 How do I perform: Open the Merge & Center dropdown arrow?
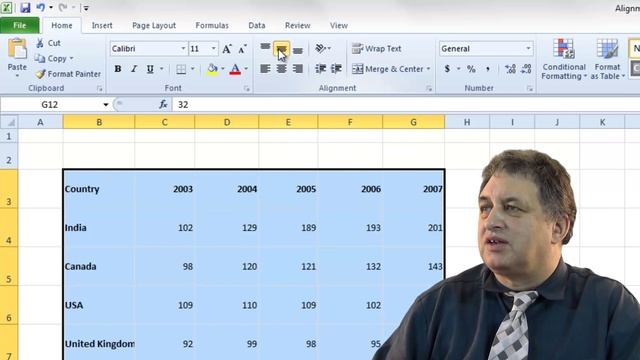[429, 69]
